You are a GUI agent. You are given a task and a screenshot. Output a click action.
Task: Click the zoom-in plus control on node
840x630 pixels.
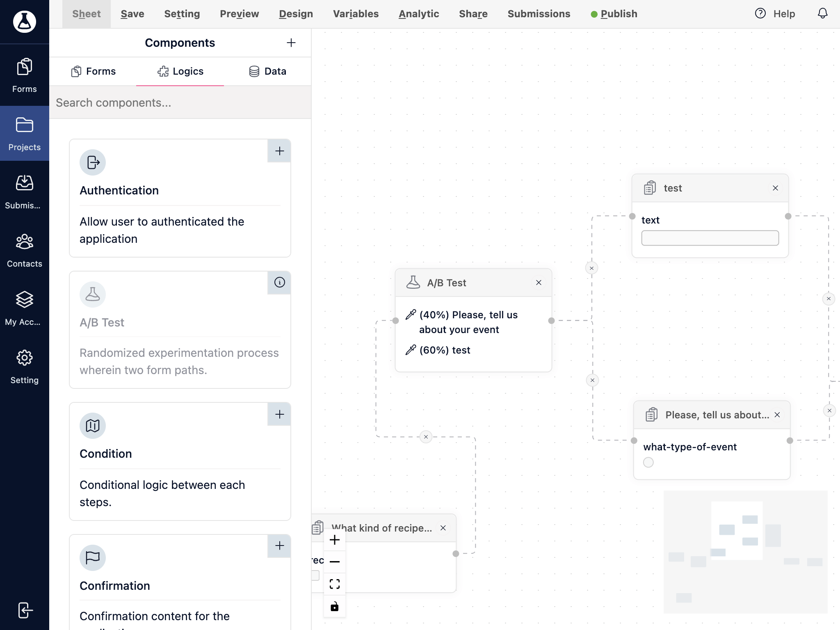(335, 539)
